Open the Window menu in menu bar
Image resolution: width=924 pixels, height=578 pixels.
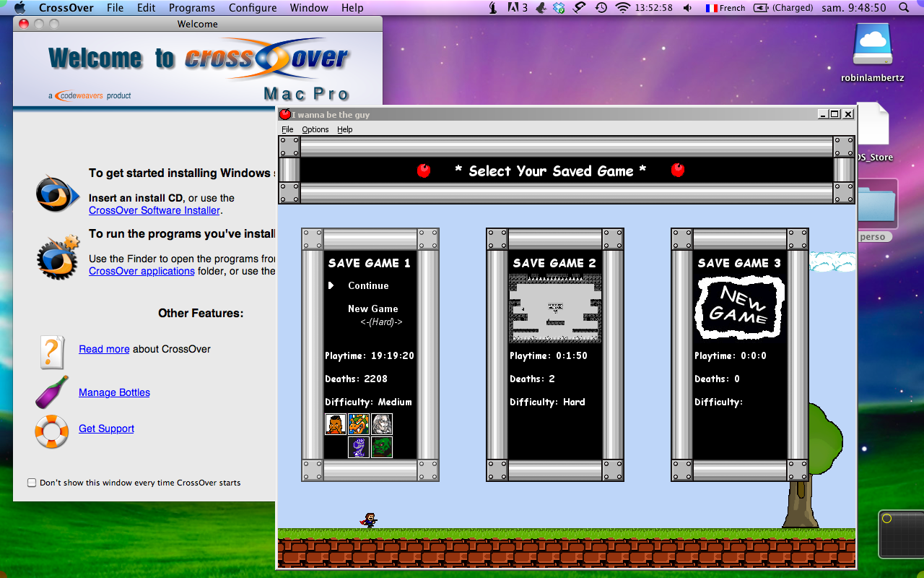[x=309, y=8]
